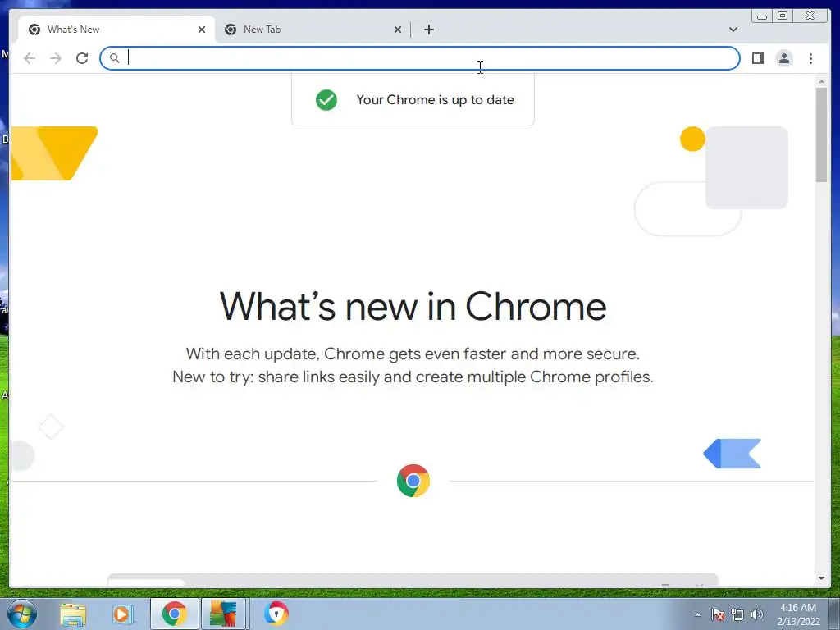Click the forward navigation arrow
This screenshot has height=630, width=840.
point(56,58)
